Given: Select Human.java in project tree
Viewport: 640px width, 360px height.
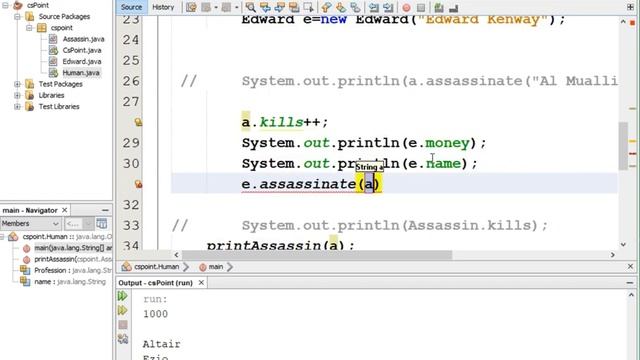Looking at the screenshot, I should (81, 73).
